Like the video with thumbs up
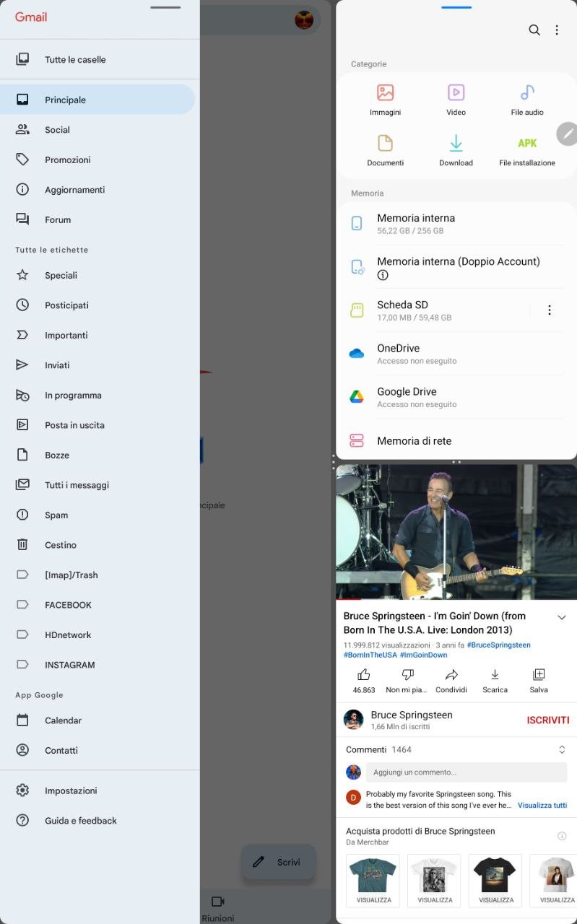577x924 pixels. pyautogui.click(x=364, y=681)
